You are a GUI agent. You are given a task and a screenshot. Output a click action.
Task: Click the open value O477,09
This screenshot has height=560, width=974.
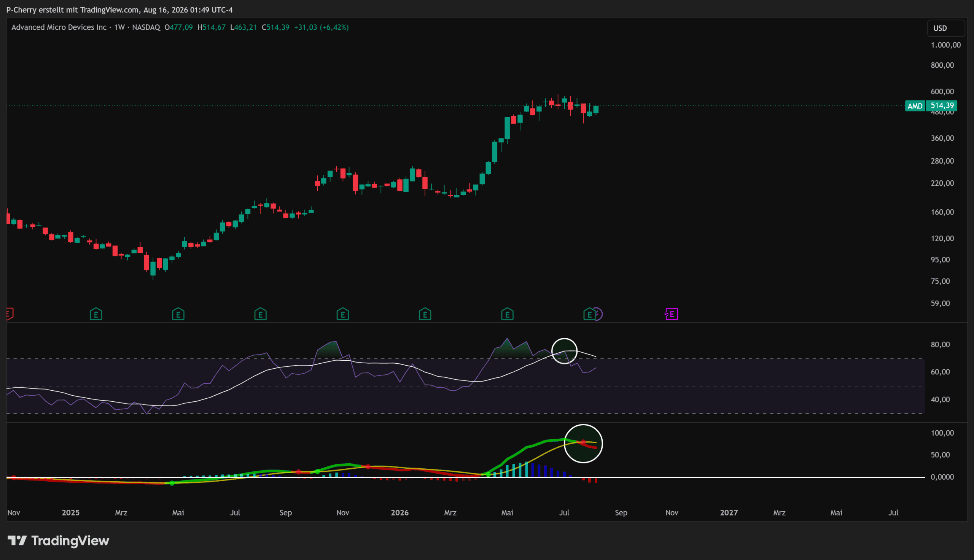(x=179, y=27)
